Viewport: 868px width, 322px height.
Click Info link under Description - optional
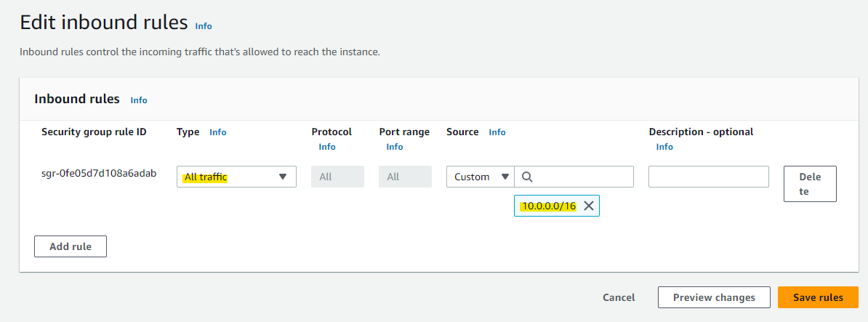point(664,147)
